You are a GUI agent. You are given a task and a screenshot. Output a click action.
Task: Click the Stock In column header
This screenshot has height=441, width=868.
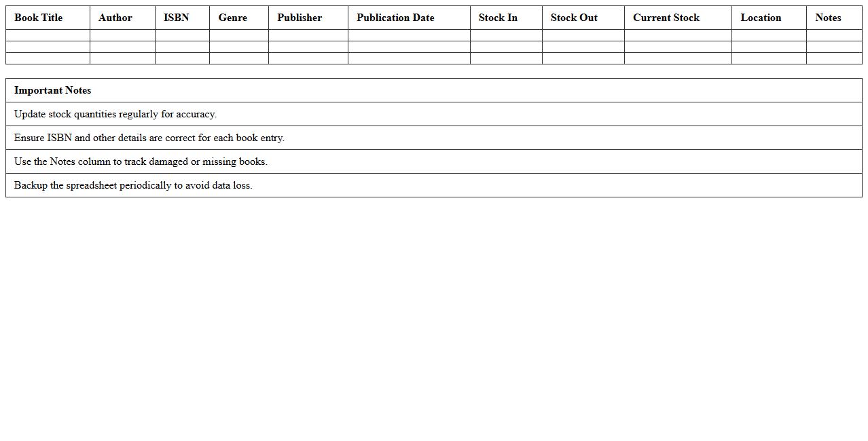(498, 18)
